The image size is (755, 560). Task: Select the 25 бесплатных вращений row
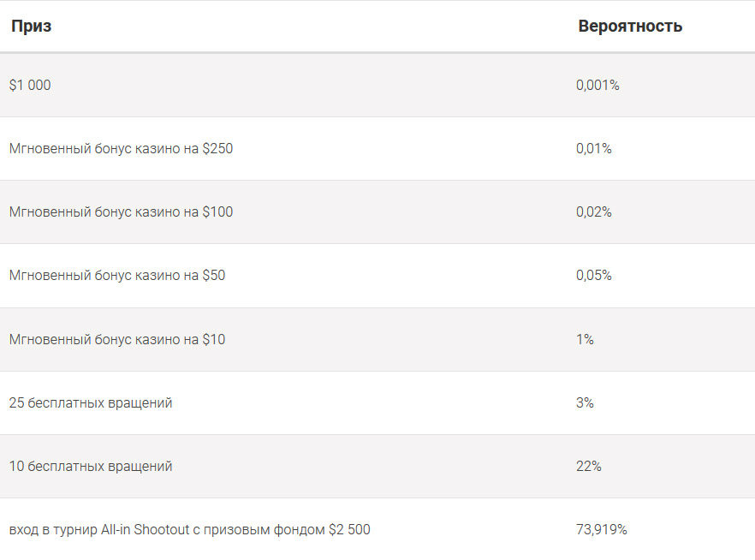(377, 402)
